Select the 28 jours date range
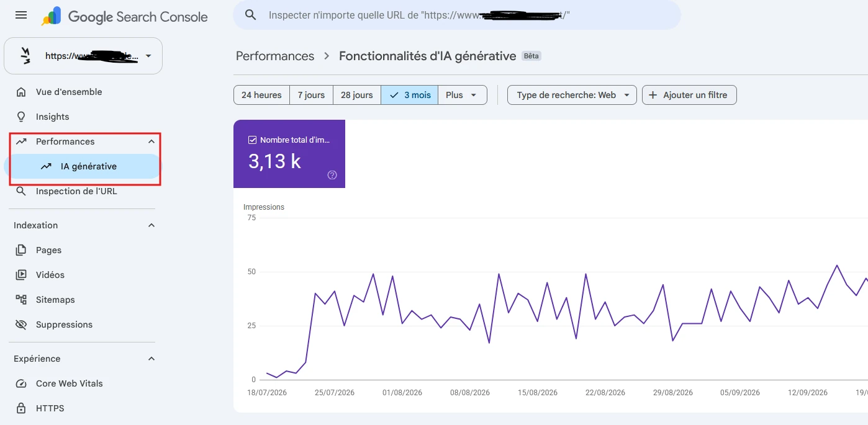The image size is (868, 425). click(x=357, y=95)
